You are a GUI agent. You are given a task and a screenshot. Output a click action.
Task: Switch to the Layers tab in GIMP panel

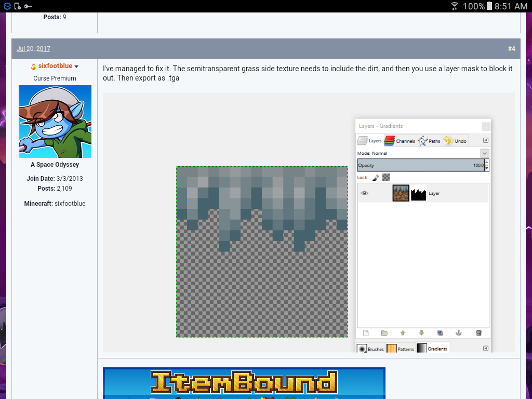click(369, 140)
